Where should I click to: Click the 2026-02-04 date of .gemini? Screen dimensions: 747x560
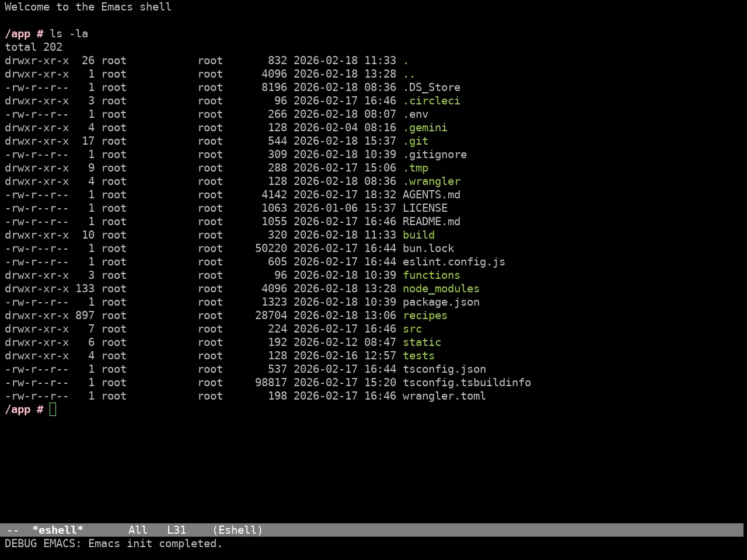click(x=326, y=128)
